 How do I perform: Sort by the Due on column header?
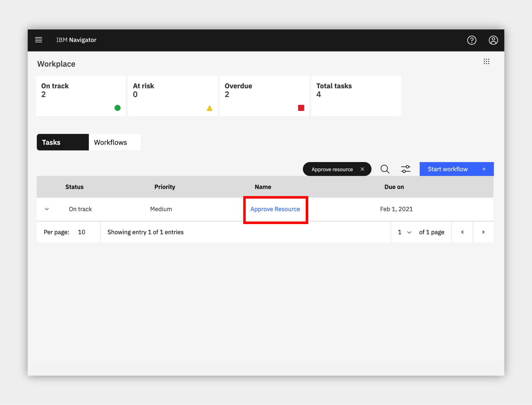(x=394, y=187)
